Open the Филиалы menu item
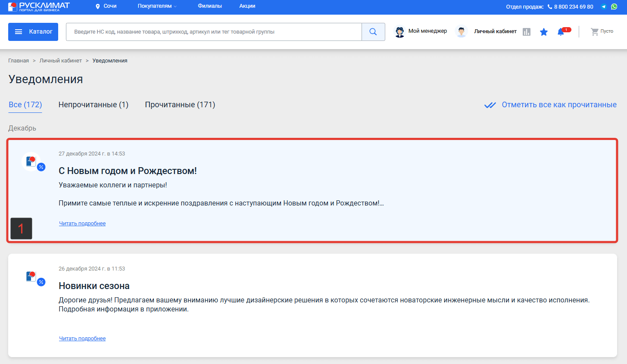Viewport: 627px width, 364px height. 210,6
